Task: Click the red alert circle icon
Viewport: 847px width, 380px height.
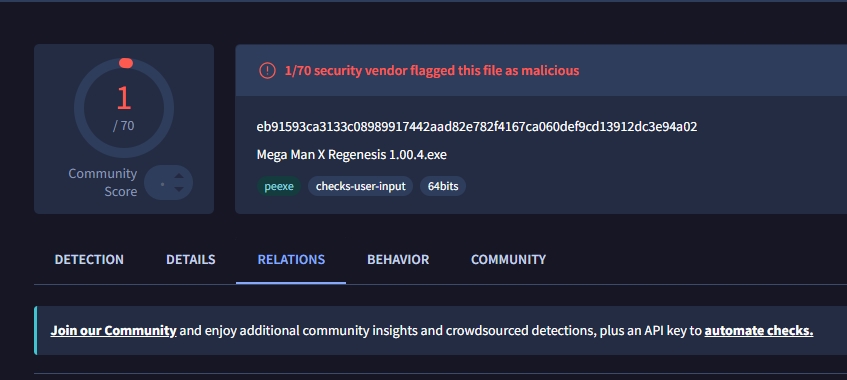Action: (x=267, y=70)
